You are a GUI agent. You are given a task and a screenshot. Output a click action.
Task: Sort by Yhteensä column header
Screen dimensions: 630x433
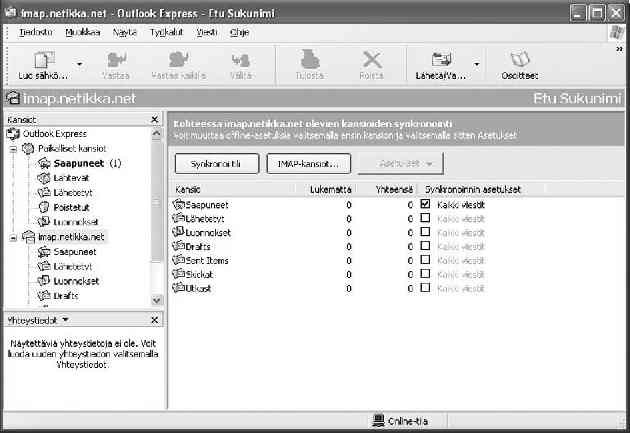click(x=387, y=189)
